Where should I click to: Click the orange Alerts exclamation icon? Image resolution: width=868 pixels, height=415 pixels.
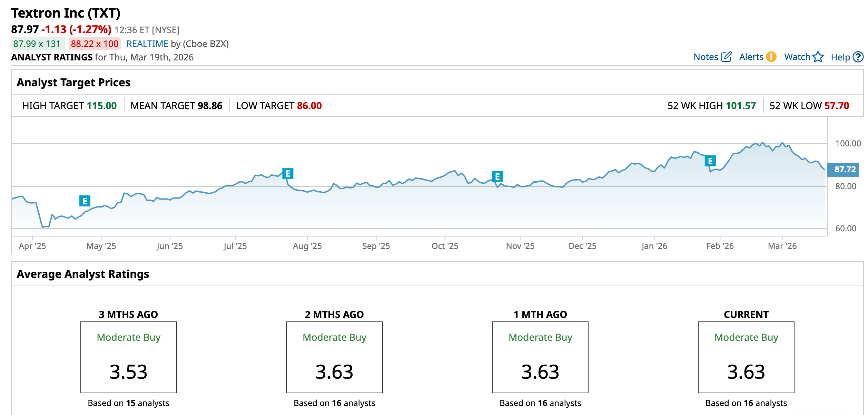[771, 57]
